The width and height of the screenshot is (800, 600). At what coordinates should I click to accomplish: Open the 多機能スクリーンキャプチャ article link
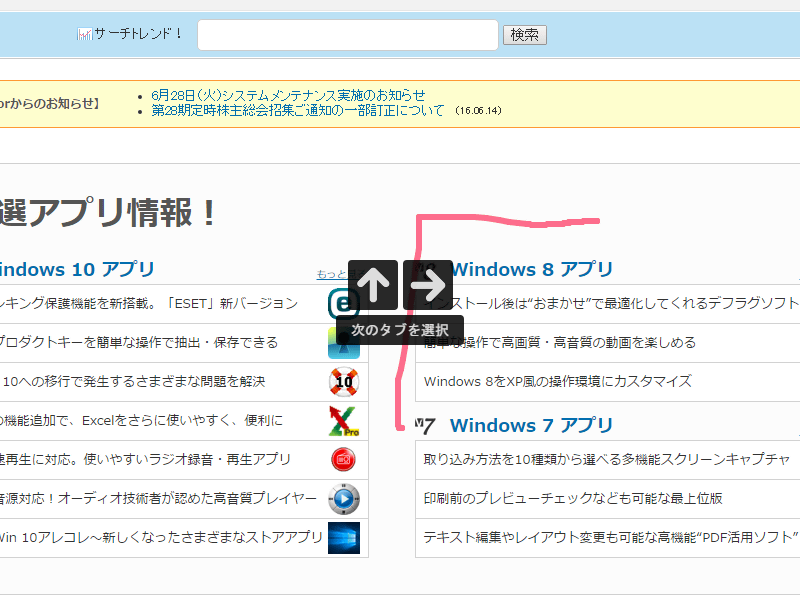coord(607,460)
